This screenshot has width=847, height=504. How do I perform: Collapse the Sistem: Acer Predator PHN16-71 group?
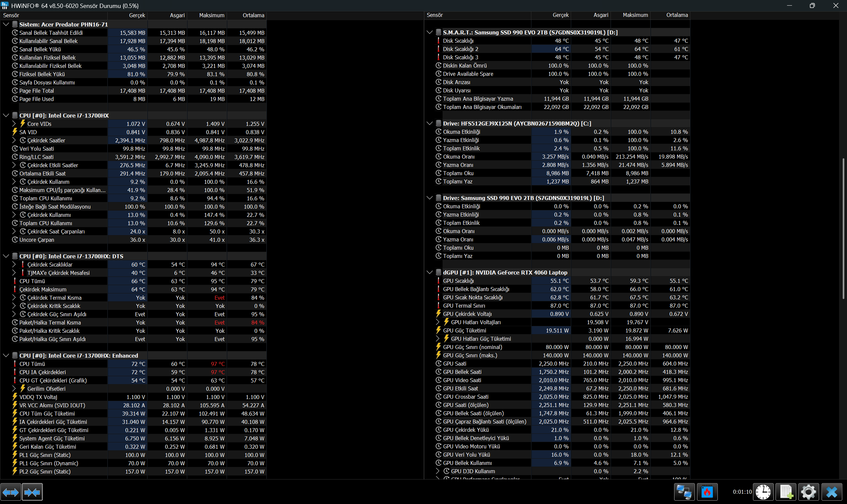click(x=6, y=25)
